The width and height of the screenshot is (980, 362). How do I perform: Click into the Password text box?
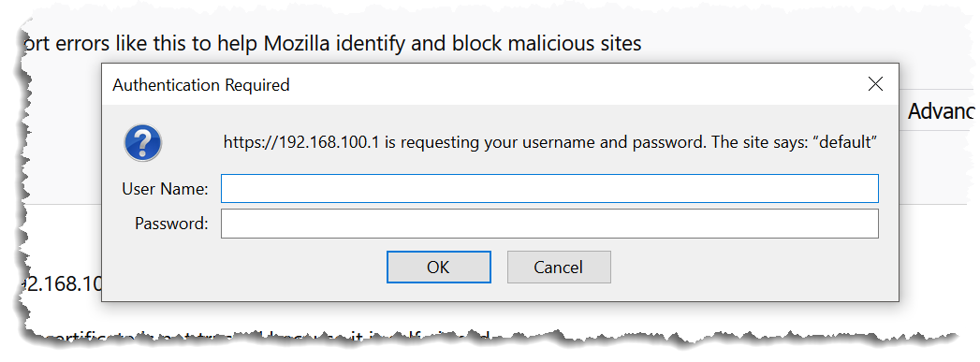click(x=549, y=224)
